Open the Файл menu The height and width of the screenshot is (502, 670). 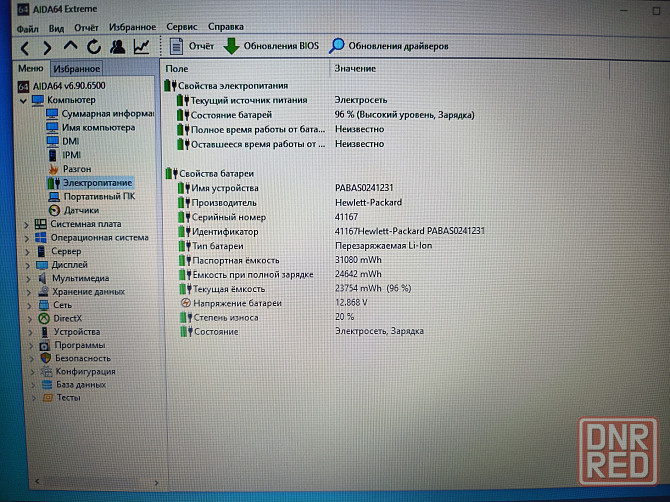27,29
